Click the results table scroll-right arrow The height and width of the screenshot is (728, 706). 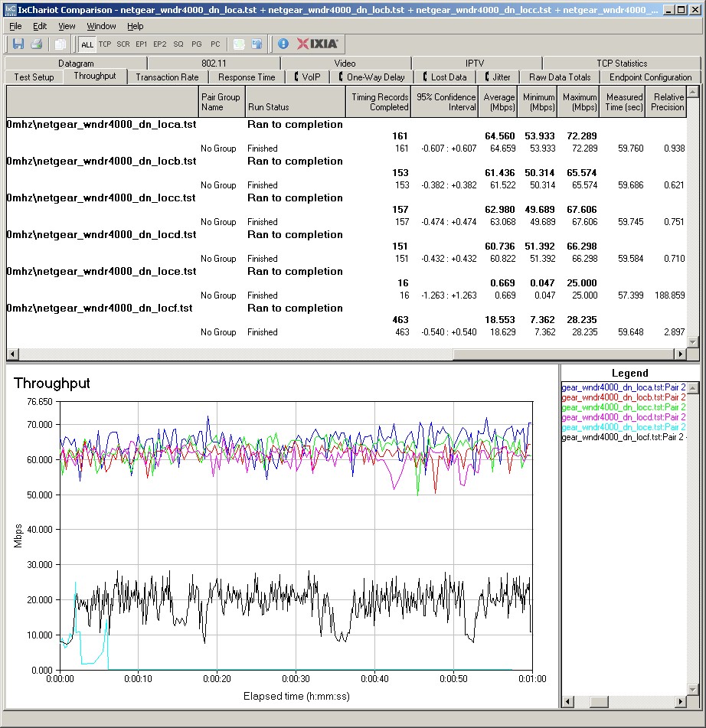pos(681,354)
